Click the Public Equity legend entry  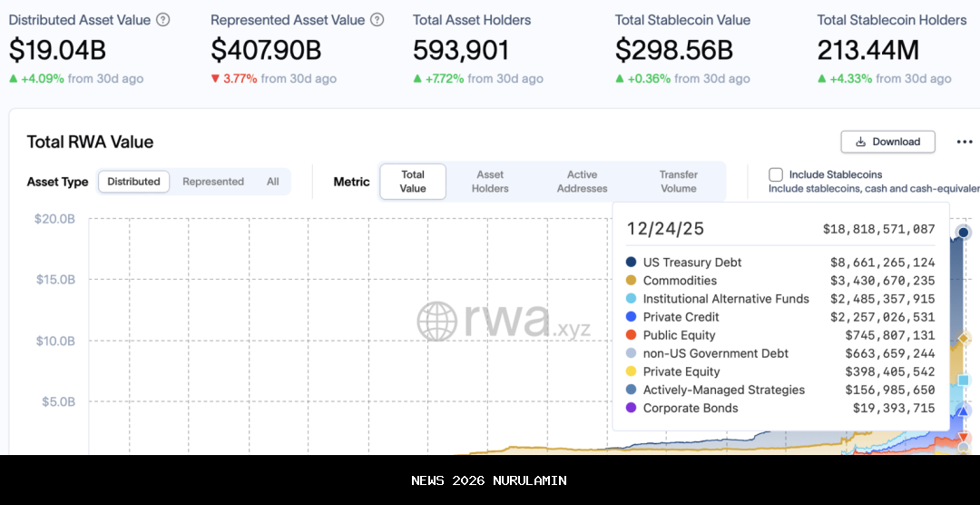point(679,335)
